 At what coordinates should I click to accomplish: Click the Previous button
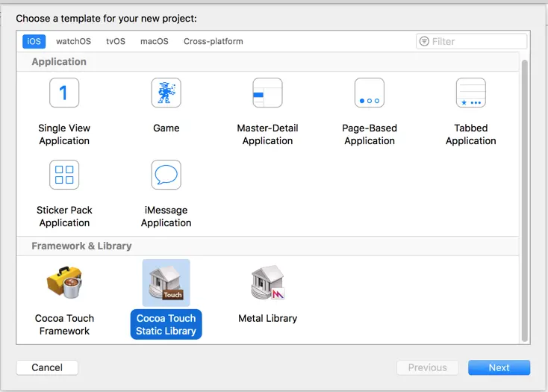[428, 367]
